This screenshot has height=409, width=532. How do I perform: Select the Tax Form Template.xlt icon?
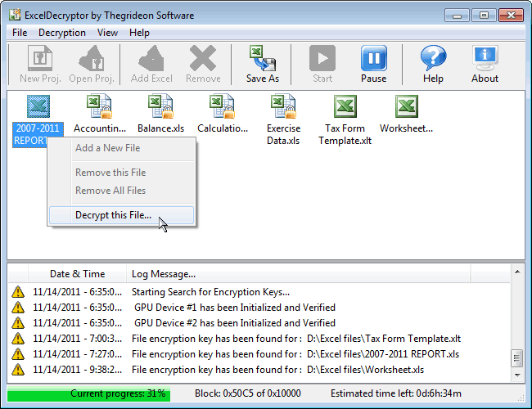coord(345,106)
